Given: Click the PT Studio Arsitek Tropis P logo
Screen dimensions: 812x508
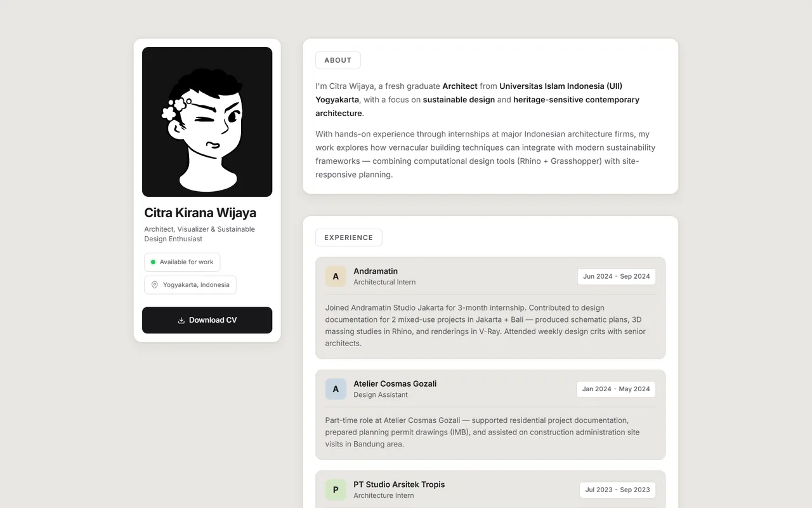Looking at the screenshot, I should pyautogui.click(x=336, y=490).
